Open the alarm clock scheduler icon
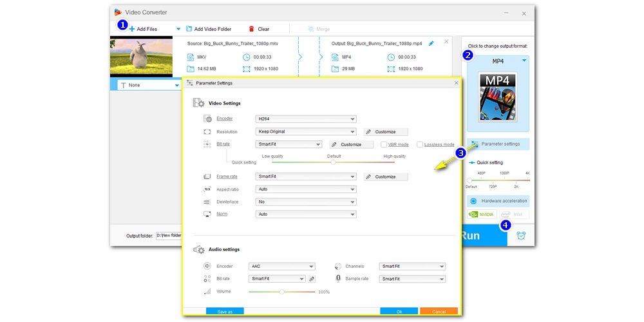 [x=521, y=236]
